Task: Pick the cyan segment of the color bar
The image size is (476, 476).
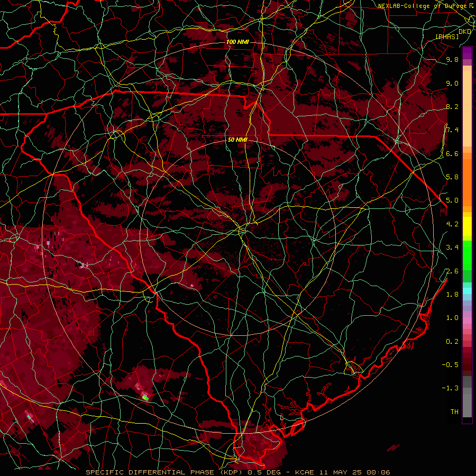Action: (x=467, y=291)
